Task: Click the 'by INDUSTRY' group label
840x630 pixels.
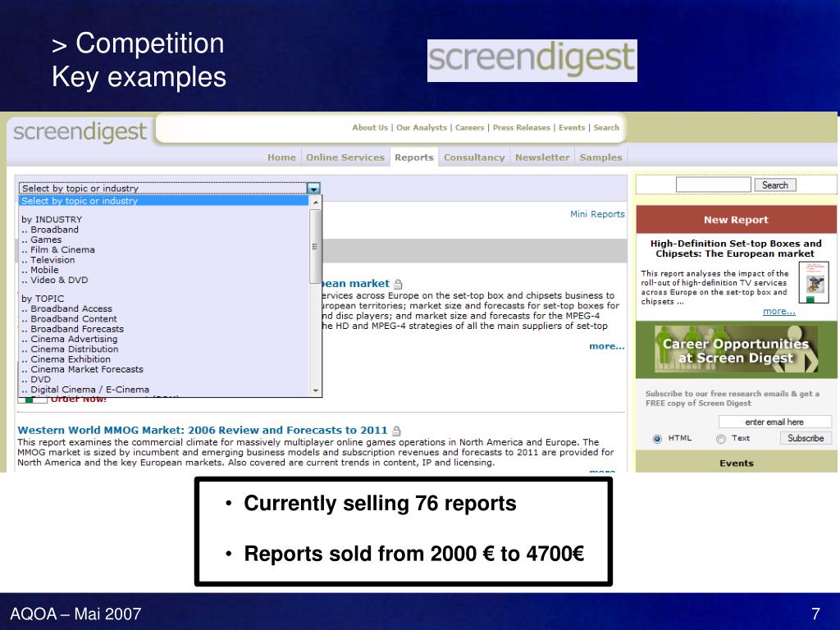Action: point(52,220)
